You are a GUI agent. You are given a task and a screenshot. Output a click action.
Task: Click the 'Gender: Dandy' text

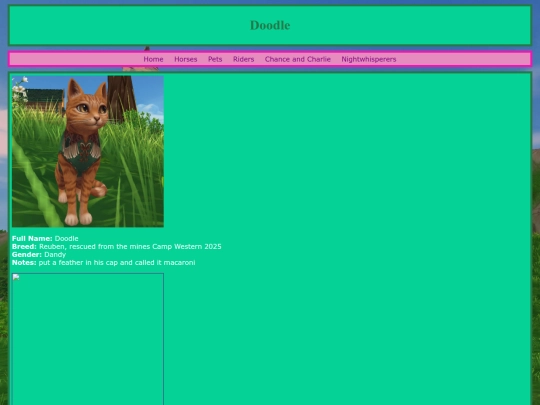(x=39, y=255)
